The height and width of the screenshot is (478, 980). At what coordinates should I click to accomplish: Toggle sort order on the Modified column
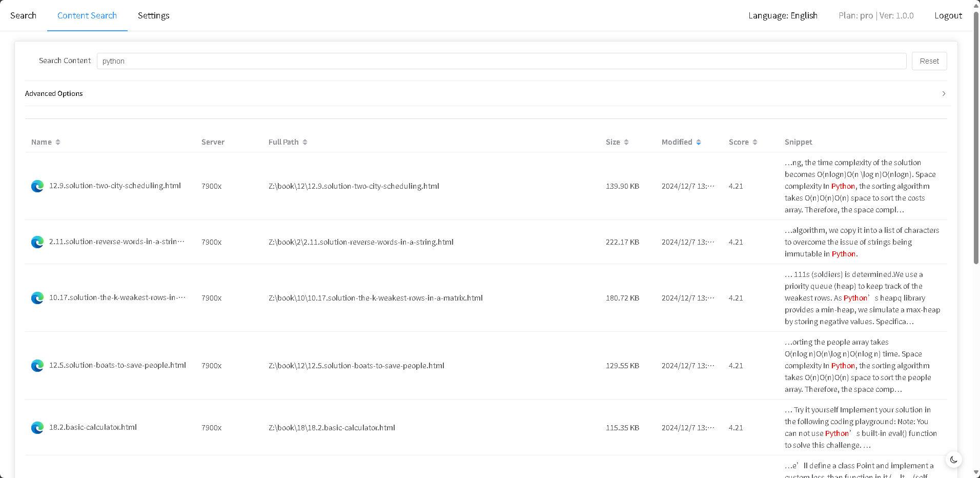click(700, 142)
